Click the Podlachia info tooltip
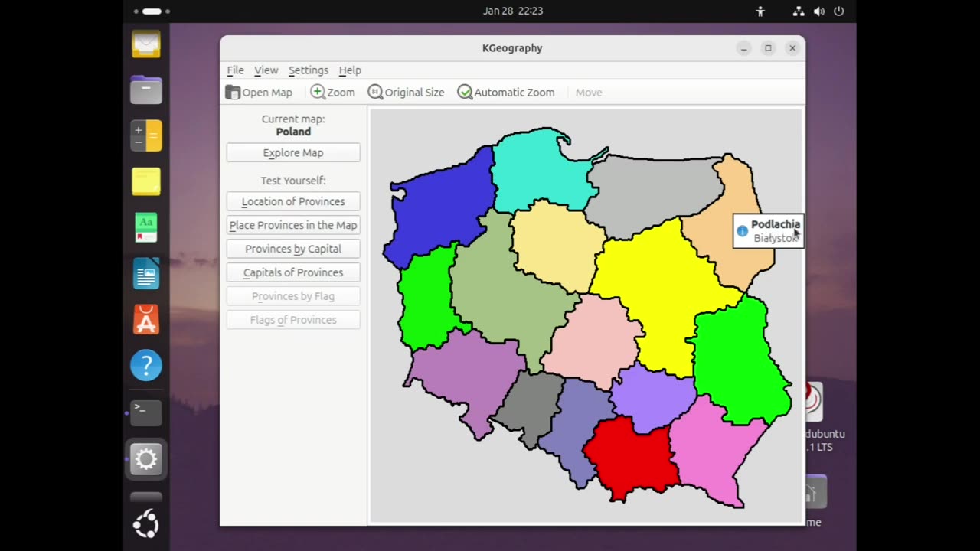This screenshot has height=551, width=980. [x=768, y=231]
